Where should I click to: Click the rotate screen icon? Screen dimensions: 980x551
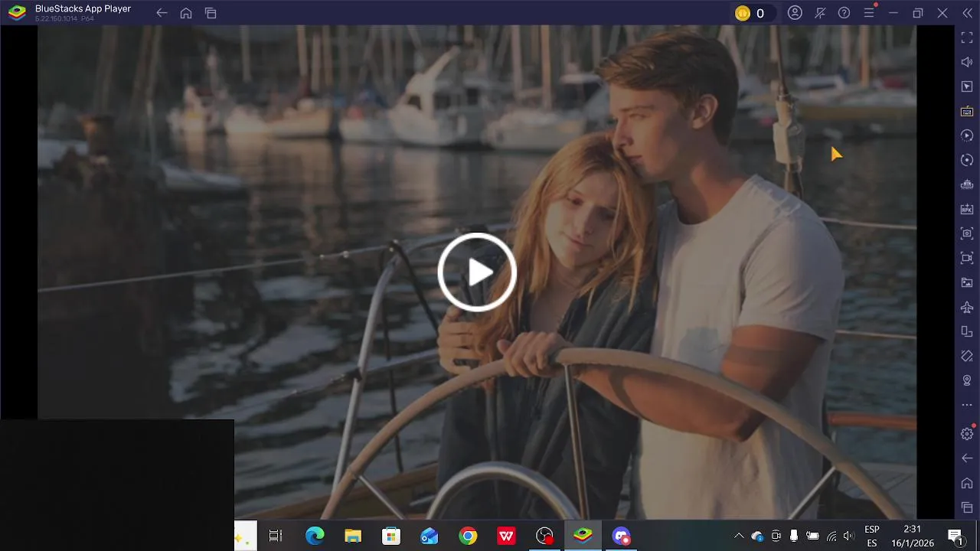[x=967, y=356]
